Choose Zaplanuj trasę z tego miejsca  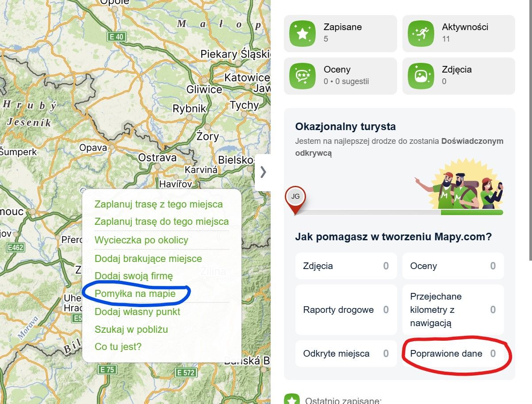pyautogui.click(x=159, y=204)
